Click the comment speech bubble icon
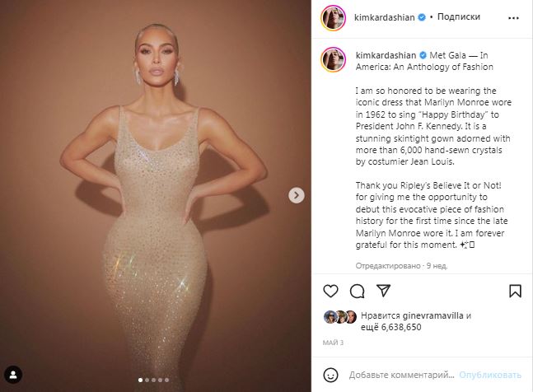533x392 pixels. (x=357, y=291)
